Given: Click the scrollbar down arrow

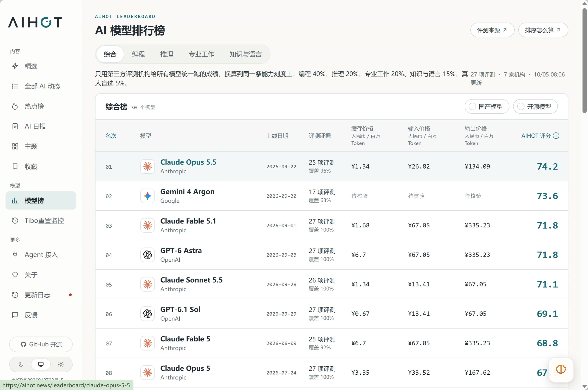Looking at the screenshot, I should (585, 387).
